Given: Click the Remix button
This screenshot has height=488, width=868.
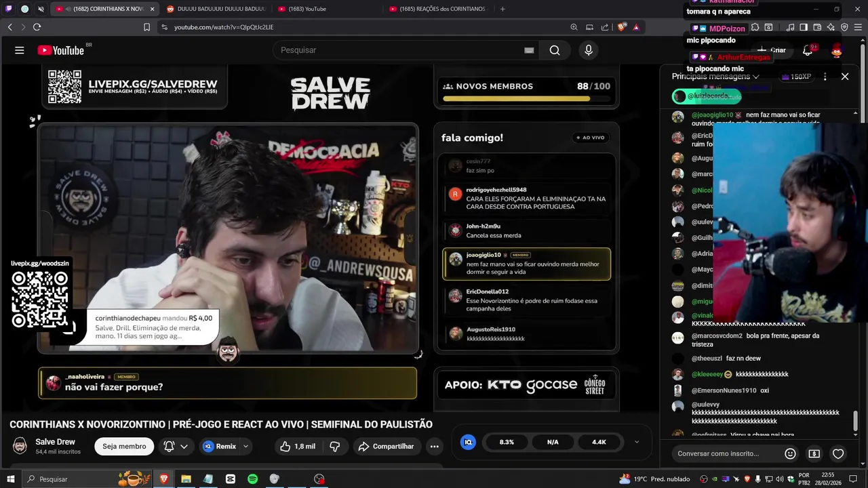Looking at the screenshot, I should (x=219, y=446).
